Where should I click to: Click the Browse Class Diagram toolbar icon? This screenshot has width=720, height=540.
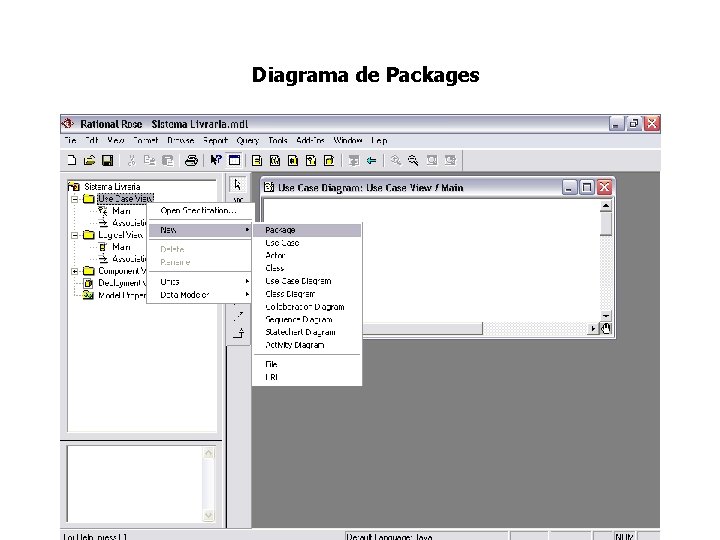click(x=257, y=160)
